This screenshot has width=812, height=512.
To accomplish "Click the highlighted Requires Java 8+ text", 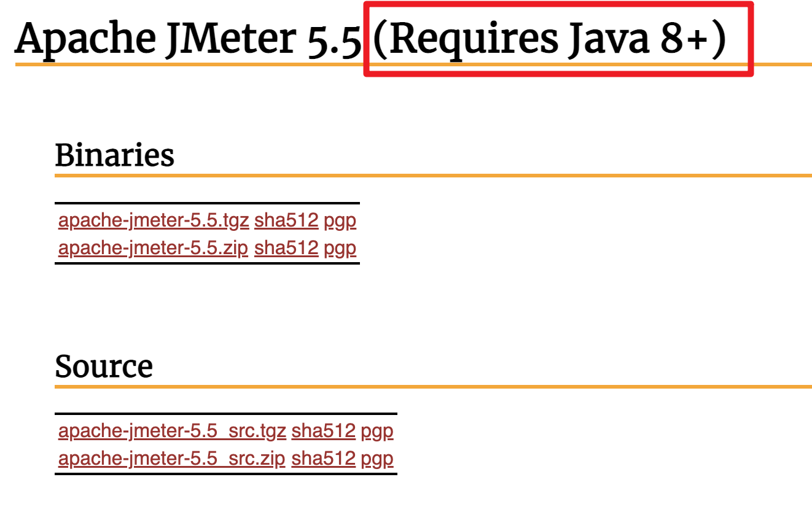I will pyautogui.click(x=550, y=38).
